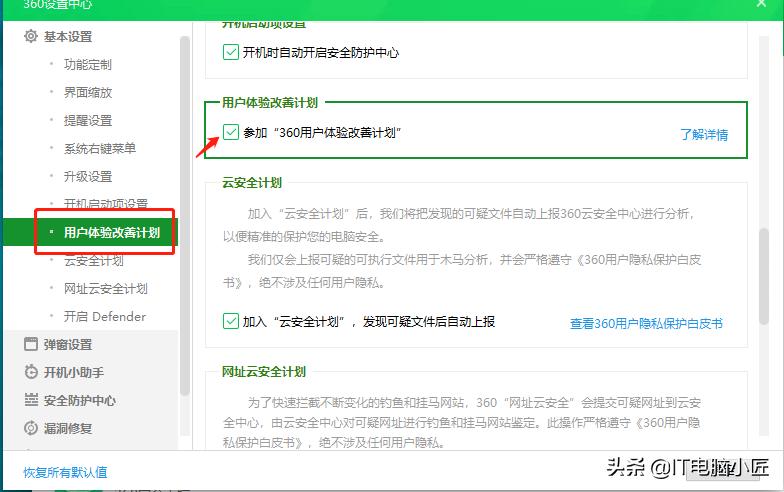Click the main content scrollbar thumb

pos(763,276)
